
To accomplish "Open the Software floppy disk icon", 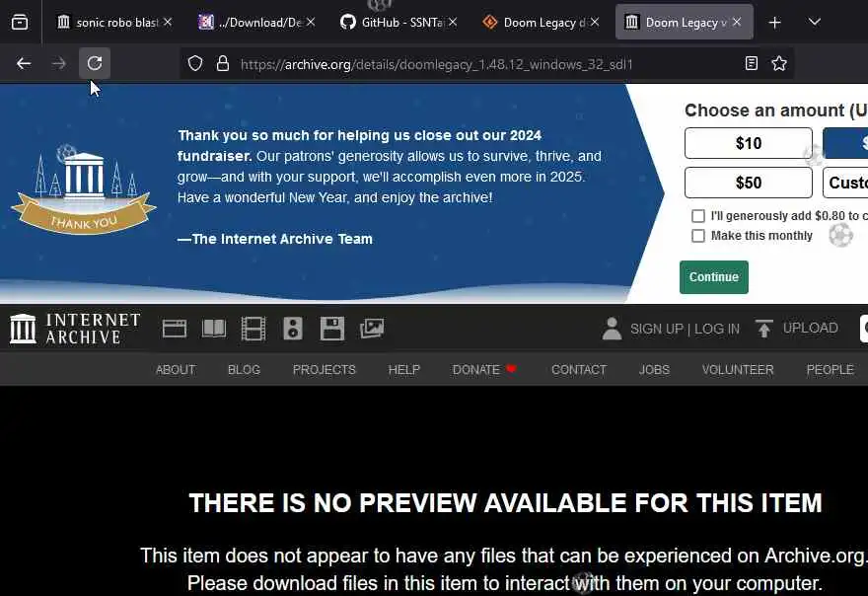I will 332,329.
